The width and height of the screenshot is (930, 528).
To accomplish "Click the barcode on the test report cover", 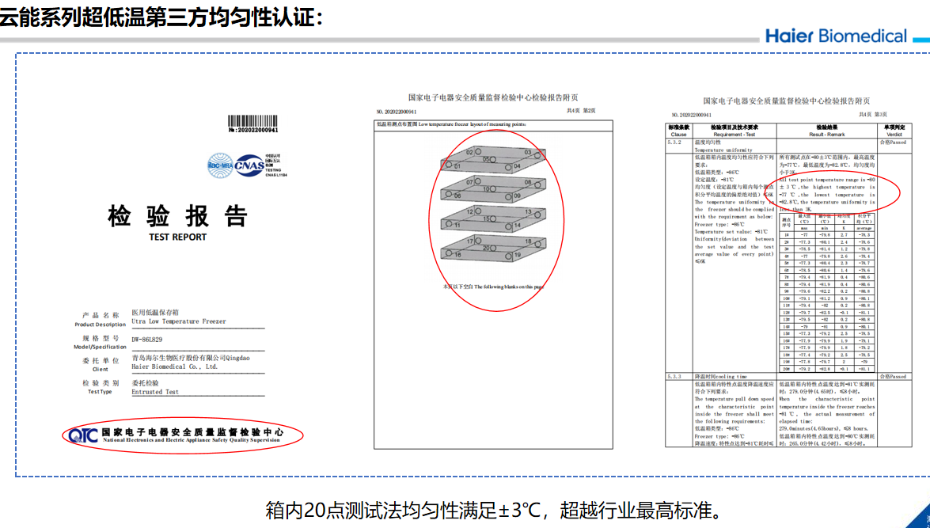I will click(255, 124).
